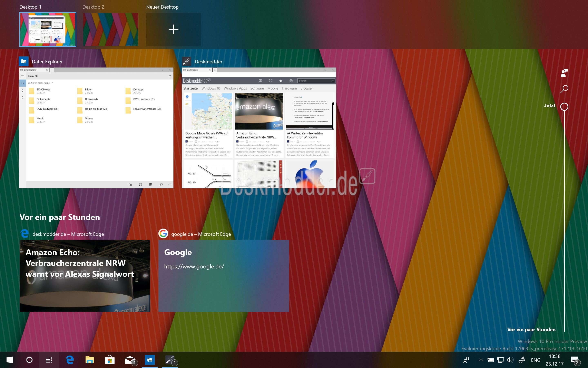Click the search icon in Datei-Explorer bottom bar
Image resolution: width=588 pixels, height=368 pixels.
(161, 185)
